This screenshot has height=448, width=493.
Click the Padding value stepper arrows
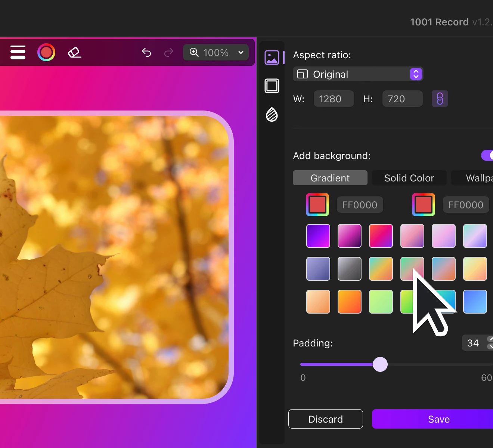490,343
